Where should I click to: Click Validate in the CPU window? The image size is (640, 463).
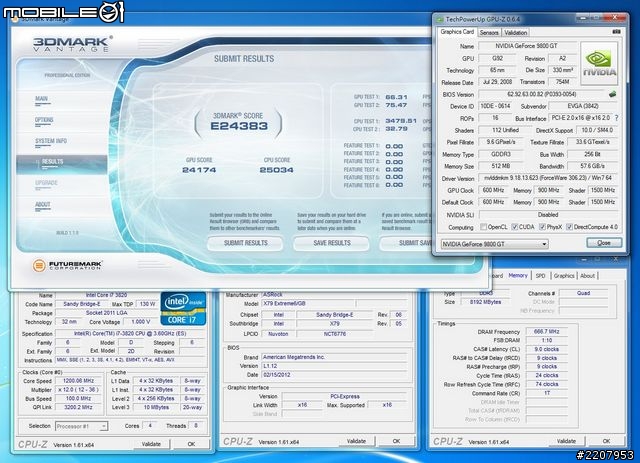(x=151, y=444)
